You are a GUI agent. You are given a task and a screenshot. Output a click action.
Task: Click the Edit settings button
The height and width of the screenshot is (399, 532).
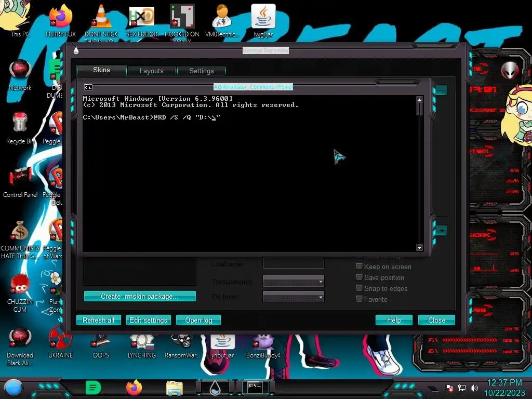(x=148, y=320)
